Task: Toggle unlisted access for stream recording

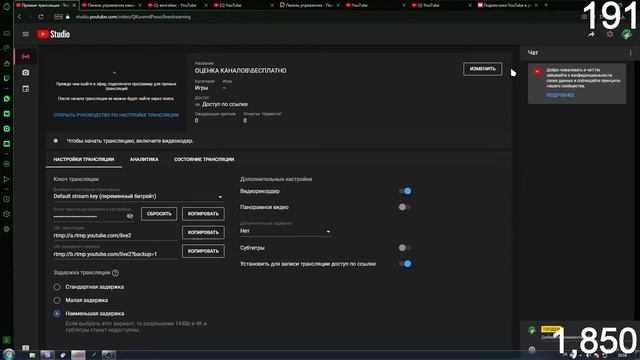Action: (x=405, y=264)
